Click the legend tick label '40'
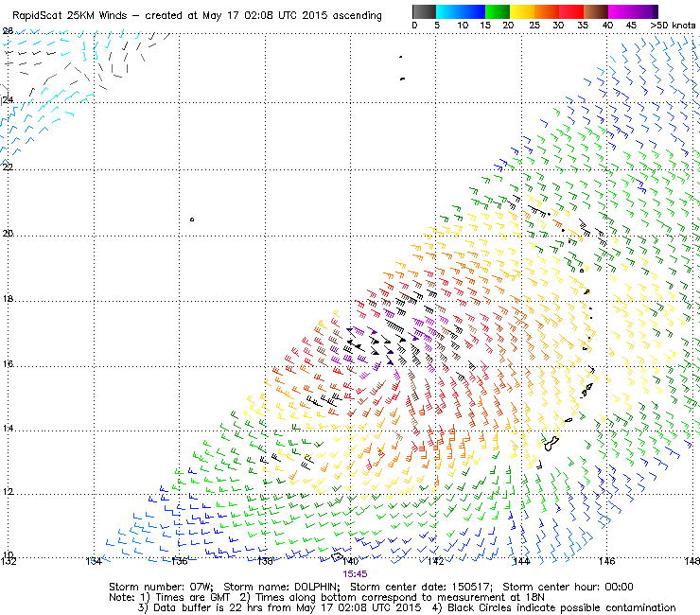Image resolution: width=700 pixels, height=615 pixels. (607, 26)
